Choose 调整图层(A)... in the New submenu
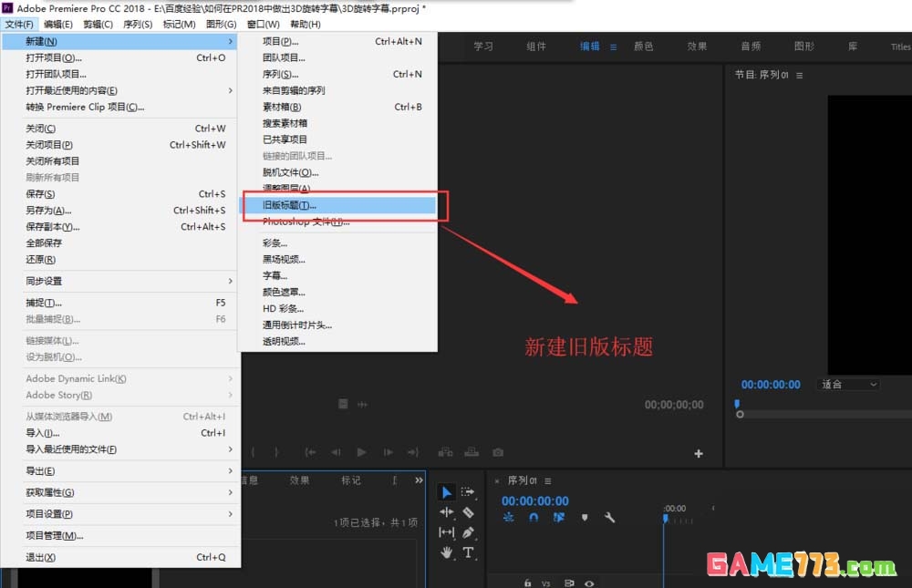The image size is (912, 588). 338,188
